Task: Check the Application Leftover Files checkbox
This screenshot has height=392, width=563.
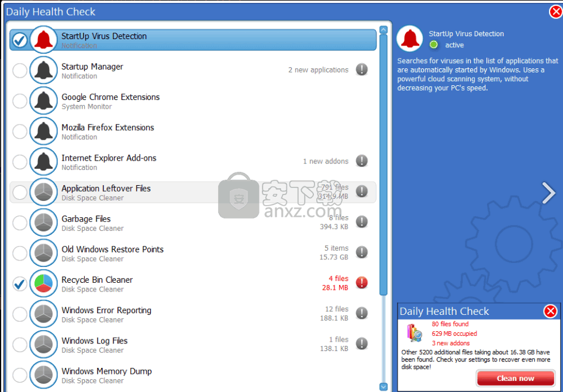Action: point(20,193)
